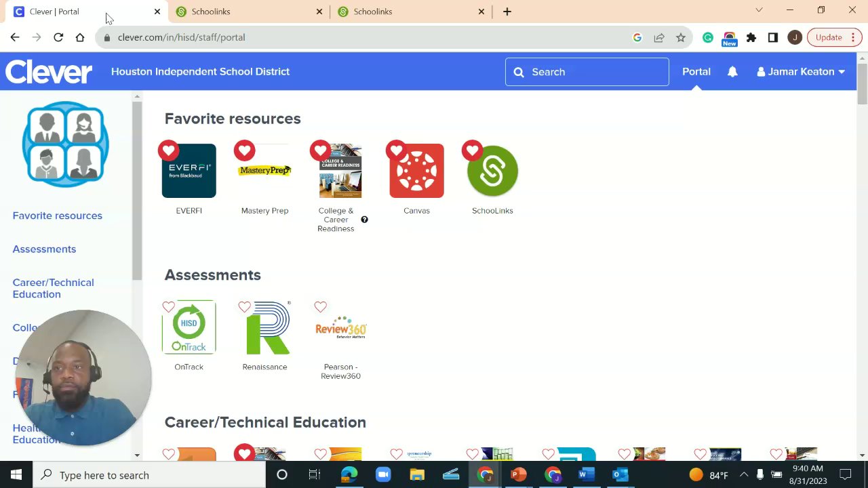Open the Jamar Keaton account dropdown
This screenshot has height=488, width=868.
(801, 71)
